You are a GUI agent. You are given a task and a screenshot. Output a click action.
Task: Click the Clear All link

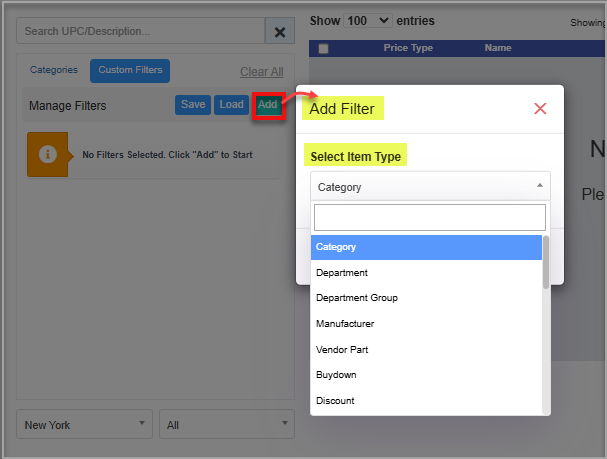[262, 72]
